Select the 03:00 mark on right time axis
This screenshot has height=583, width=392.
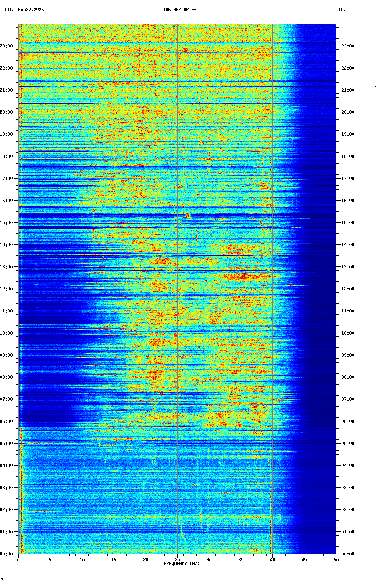pyautogui.click(x=348, y=488)
